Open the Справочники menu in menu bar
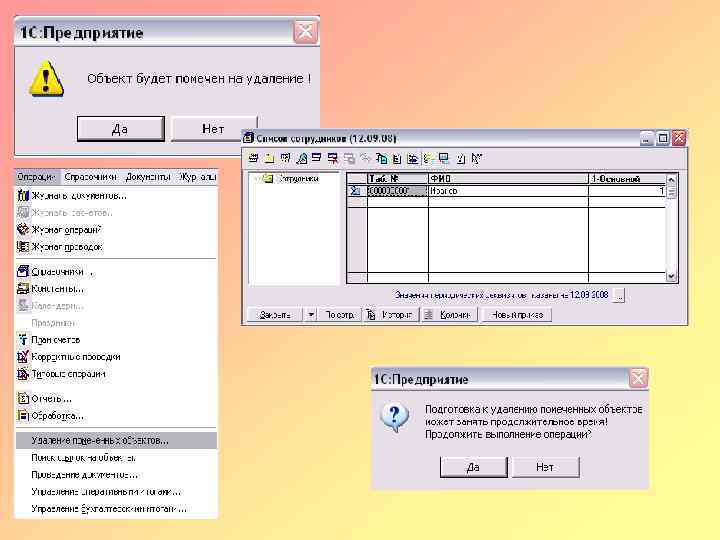This screenshot has height=540, width=720. click(90, 177)
